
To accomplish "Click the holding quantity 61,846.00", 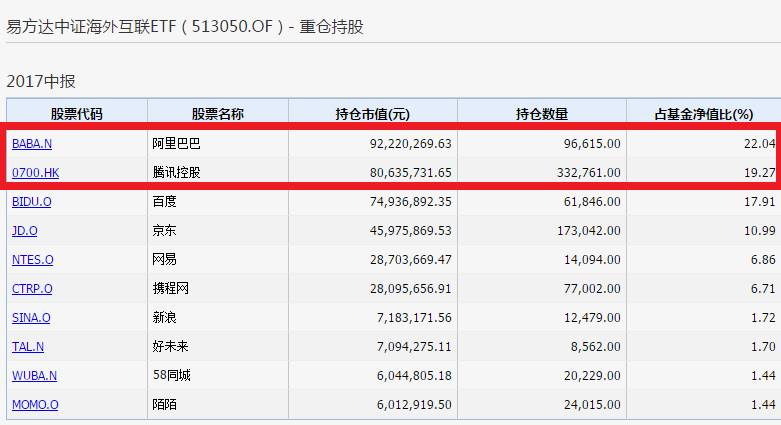I will point(592,202).
